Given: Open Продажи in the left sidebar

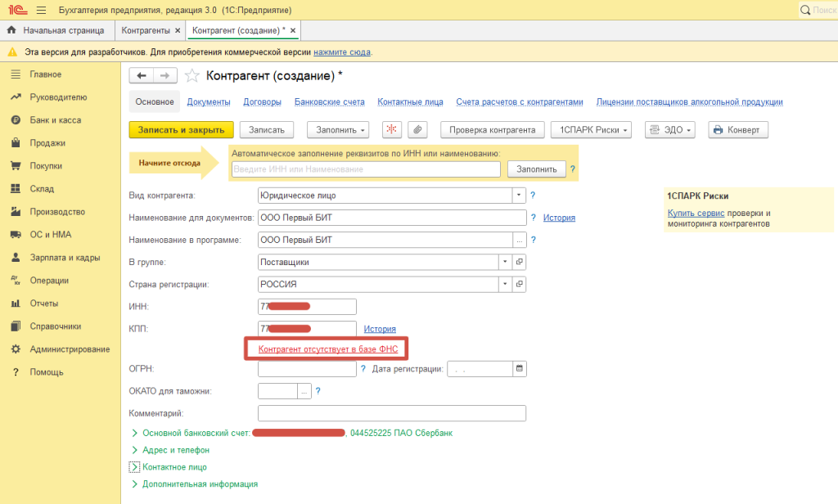Looking at the screenshot, I should tap(47, 143).
